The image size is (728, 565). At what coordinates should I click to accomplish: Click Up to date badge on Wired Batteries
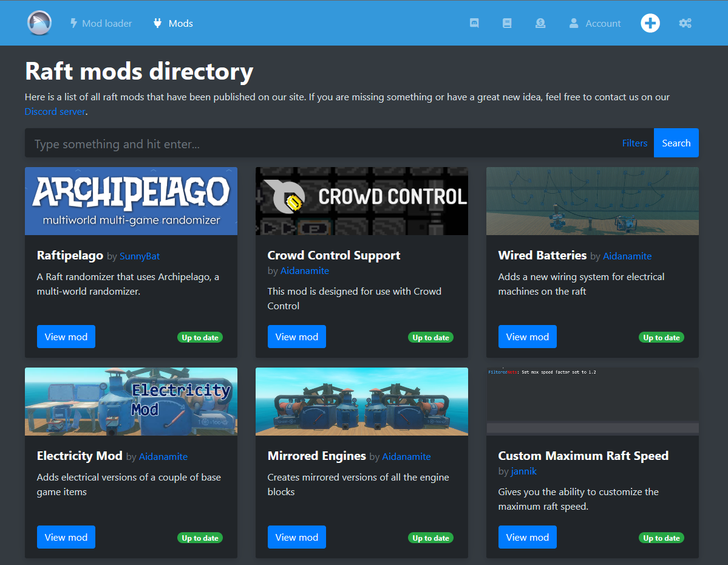point(662,338)
